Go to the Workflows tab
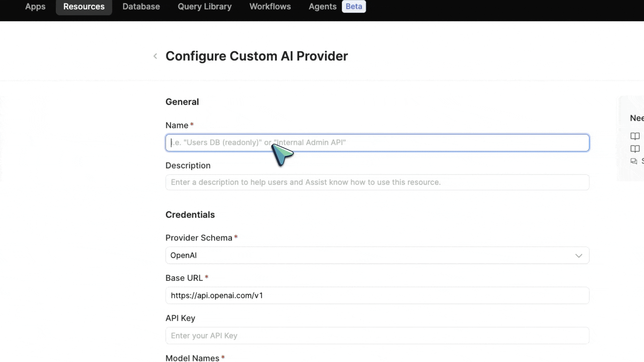 tap(270, 7)
